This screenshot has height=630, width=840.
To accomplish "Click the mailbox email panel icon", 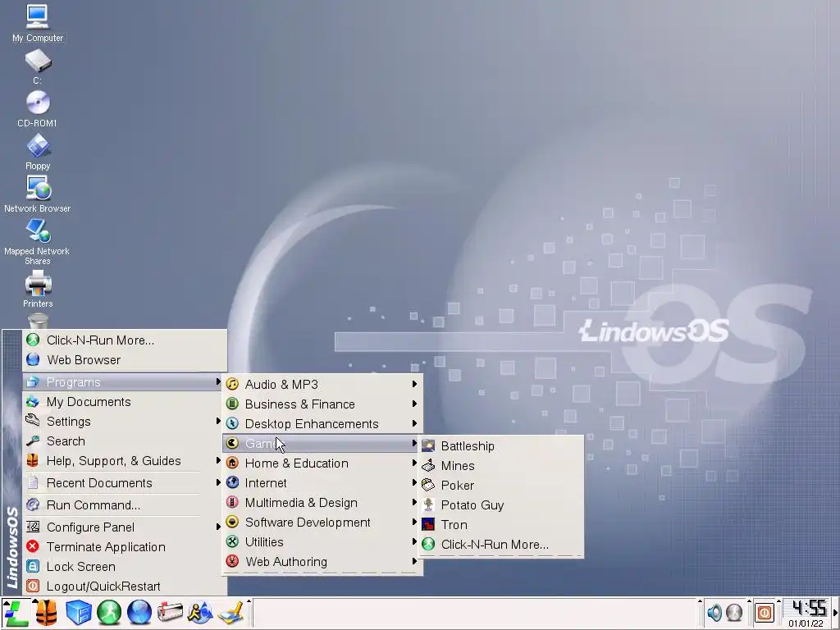I will (x=170, y=613).
